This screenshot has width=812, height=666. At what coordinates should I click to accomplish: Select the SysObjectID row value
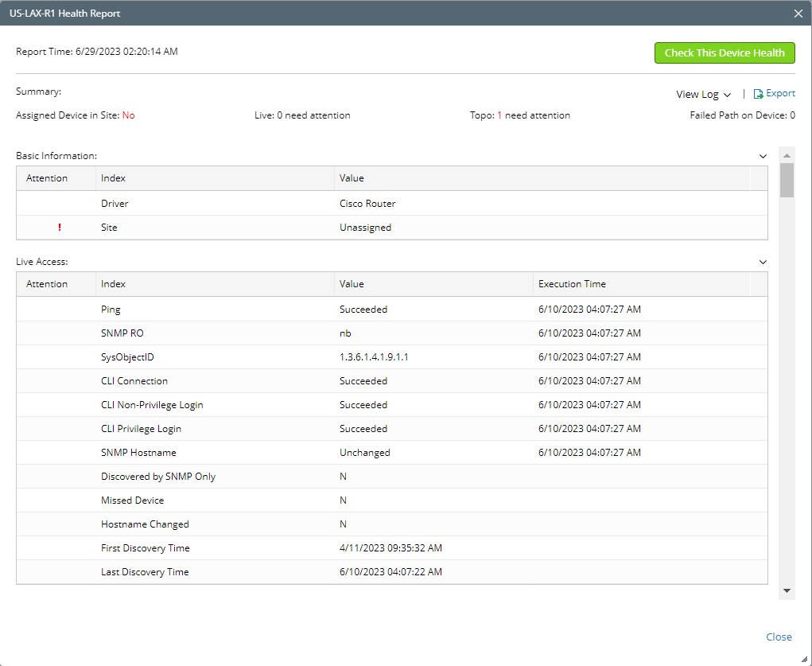[373, 357]
